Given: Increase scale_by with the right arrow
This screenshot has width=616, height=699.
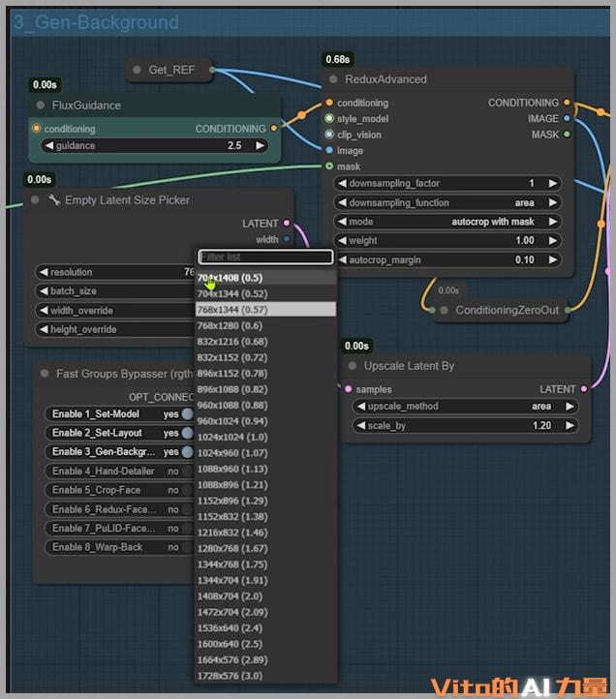Looking at the screenshot, I should click(x=570, y=425).
